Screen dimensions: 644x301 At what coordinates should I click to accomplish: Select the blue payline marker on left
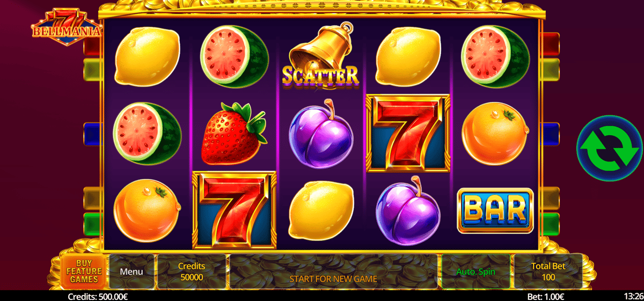pos(92,134)
